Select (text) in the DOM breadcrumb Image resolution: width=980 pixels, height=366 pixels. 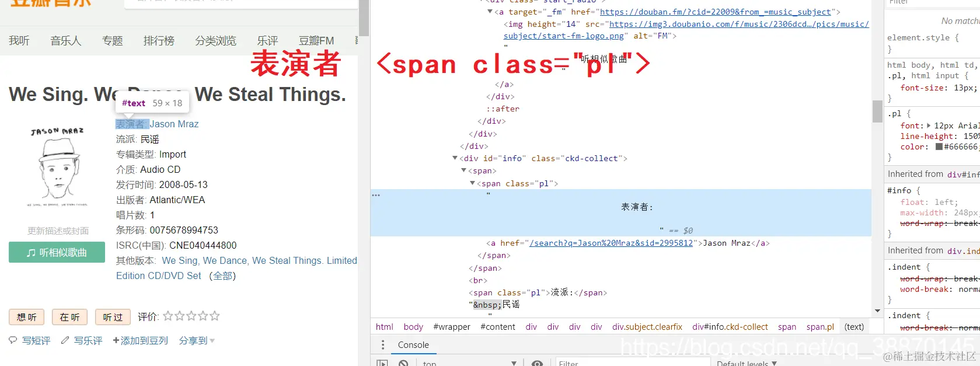pos(854,327)
